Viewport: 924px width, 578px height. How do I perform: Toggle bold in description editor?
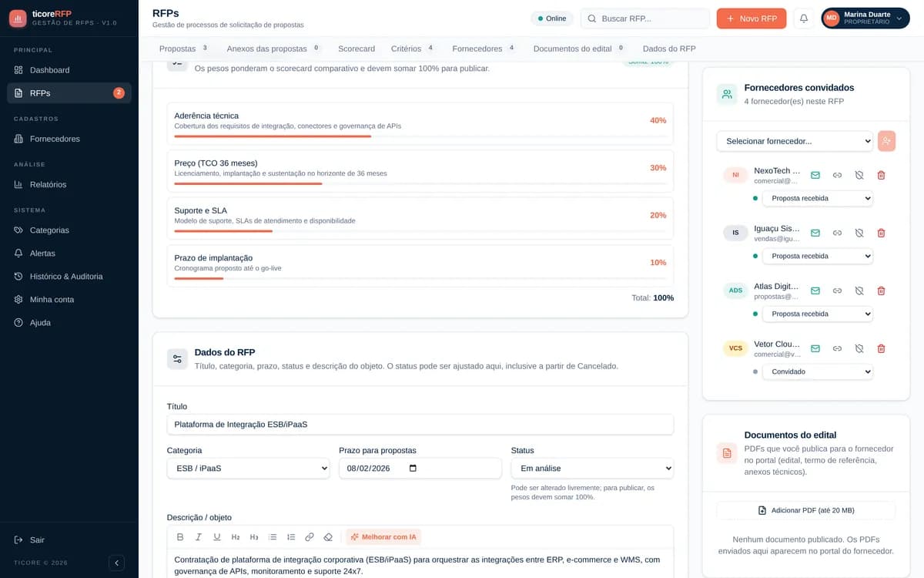coord(180,537)
